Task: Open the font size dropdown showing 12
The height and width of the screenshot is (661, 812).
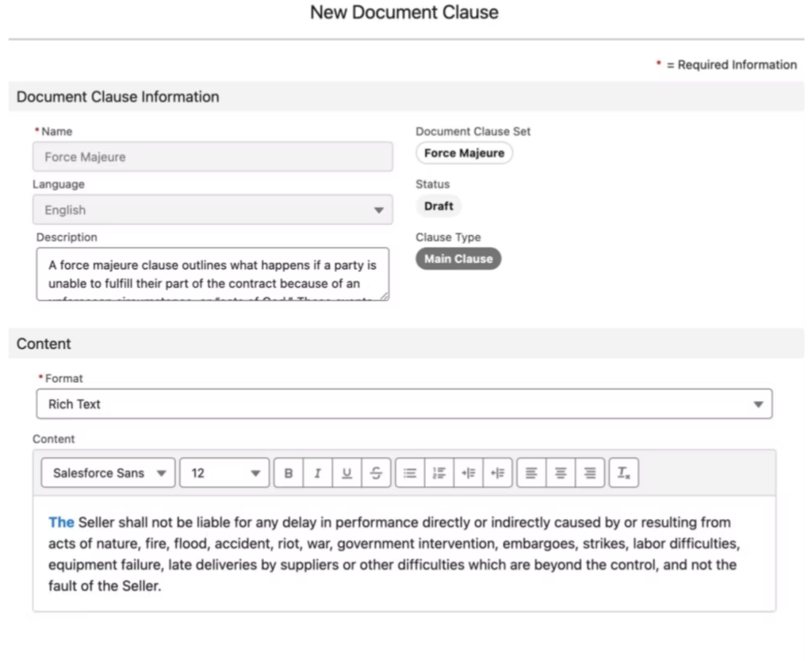Action: click(223, 473)
